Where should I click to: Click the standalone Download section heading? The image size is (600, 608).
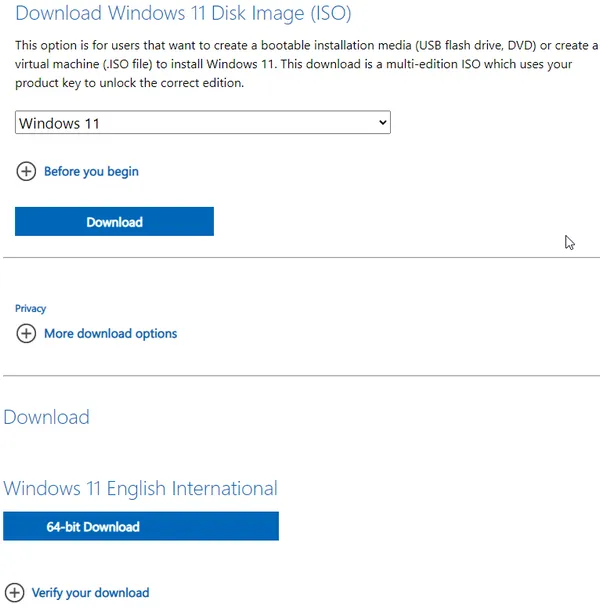tap(47, 417)
